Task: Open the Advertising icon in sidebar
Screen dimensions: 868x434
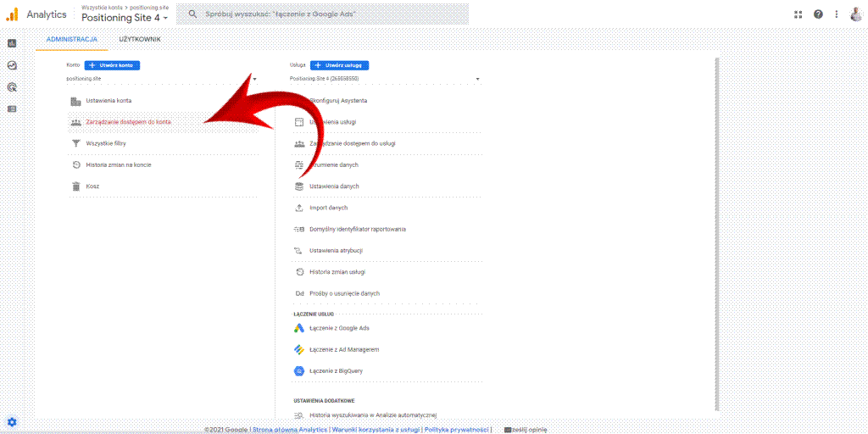Action: click(x=12, y=87)
